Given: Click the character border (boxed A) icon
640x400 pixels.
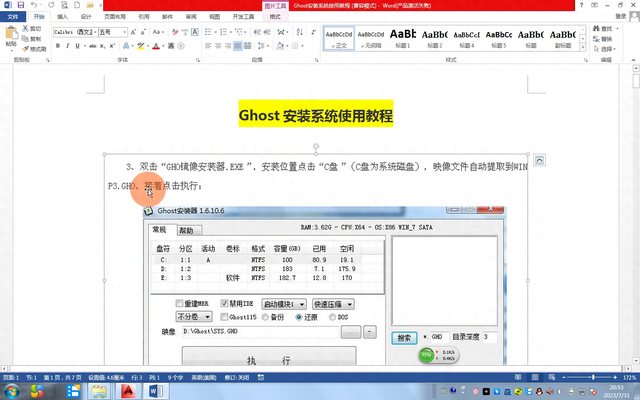Looking at the screenshot, I should tap(195, 32).
